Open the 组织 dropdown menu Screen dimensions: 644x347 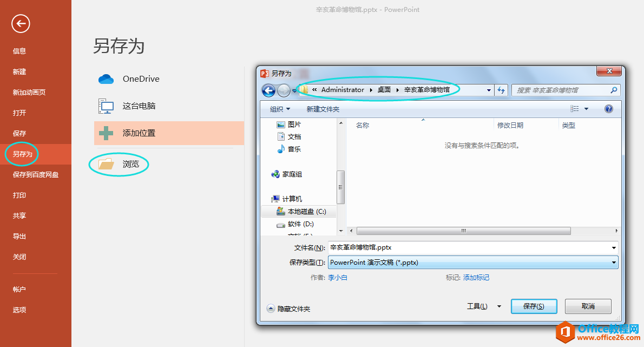pyautogui.click(x=280, y=109)
